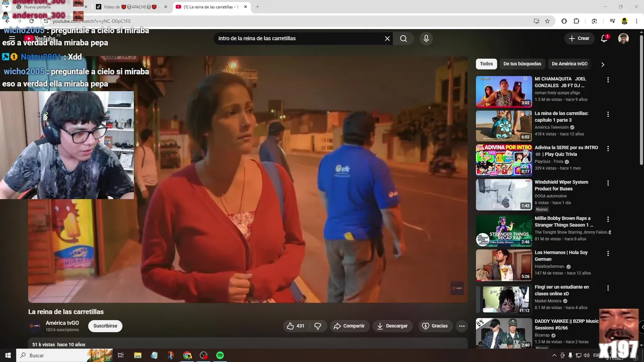
Task: Click the Crear button
Action: coord(579,38)
